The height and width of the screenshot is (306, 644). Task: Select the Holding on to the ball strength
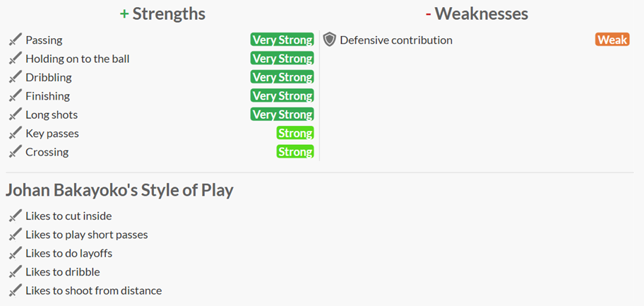click(78, 59)
